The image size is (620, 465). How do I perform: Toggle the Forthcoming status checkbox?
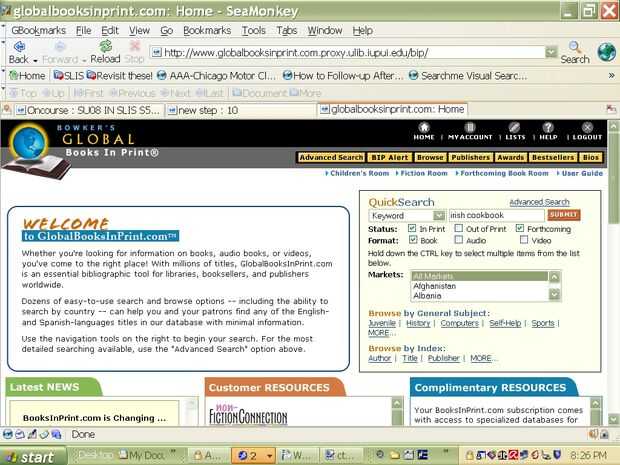[520, 228]
